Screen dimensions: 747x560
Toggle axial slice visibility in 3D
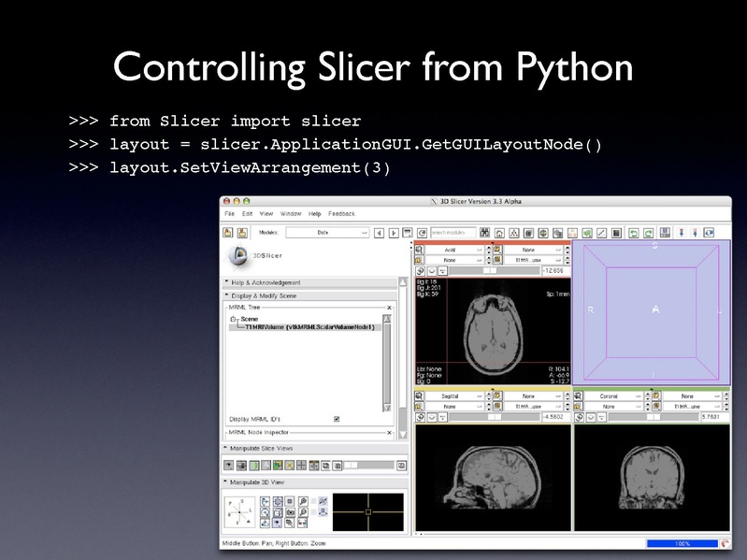click(432, 271)
